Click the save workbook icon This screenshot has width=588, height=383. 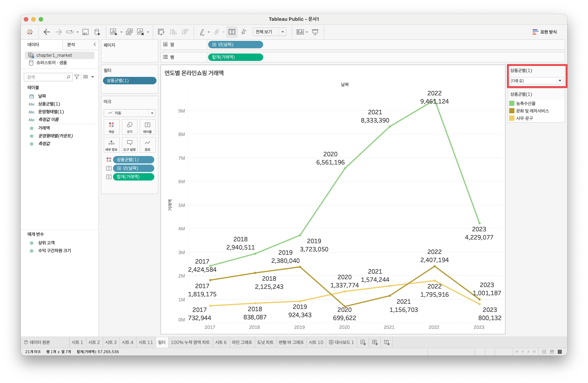tap(85, 32)
